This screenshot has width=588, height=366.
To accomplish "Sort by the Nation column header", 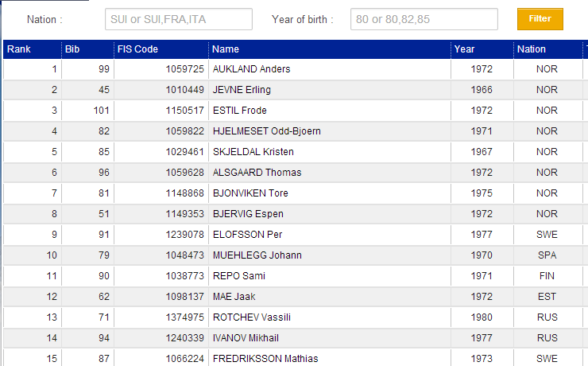I will click(x=532, y=49).
